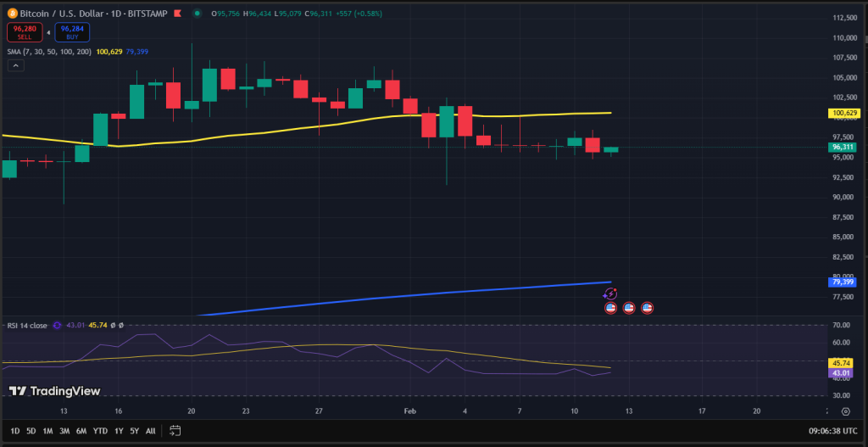Image resolution: width=868 pixels, height=447 pixels.
Task: Open the middle US flag economic event
Action: pyautogui.click(x=629, y=308)
